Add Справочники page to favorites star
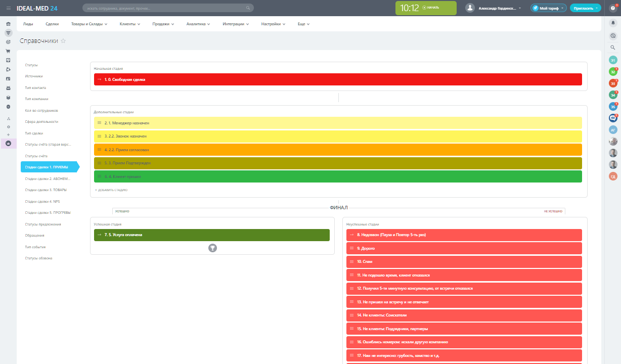The height and width of the screenshot is (364, 621). (63, 41)
